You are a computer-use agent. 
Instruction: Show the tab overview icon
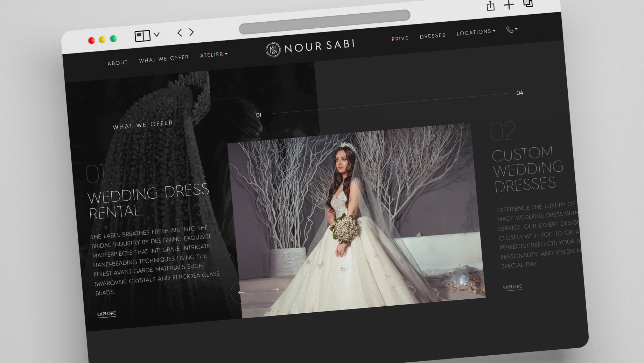coord(528,3)
